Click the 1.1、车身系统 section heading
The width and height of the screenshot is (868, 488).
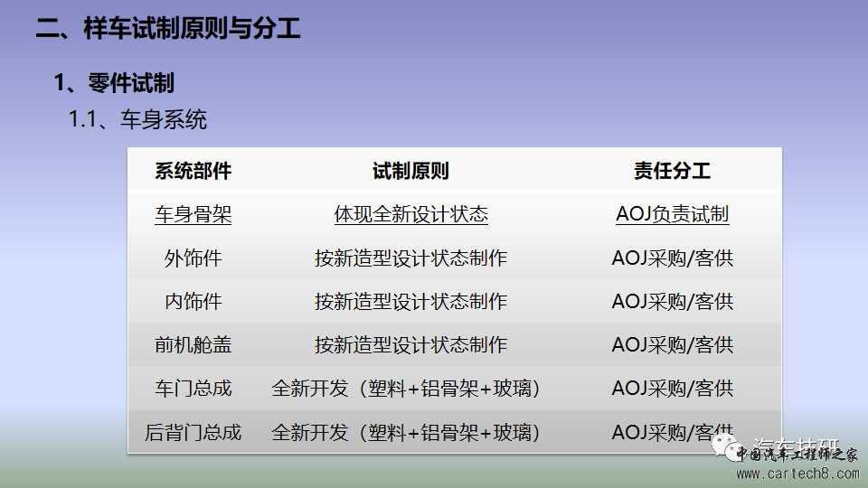click(x=138, y=119)
